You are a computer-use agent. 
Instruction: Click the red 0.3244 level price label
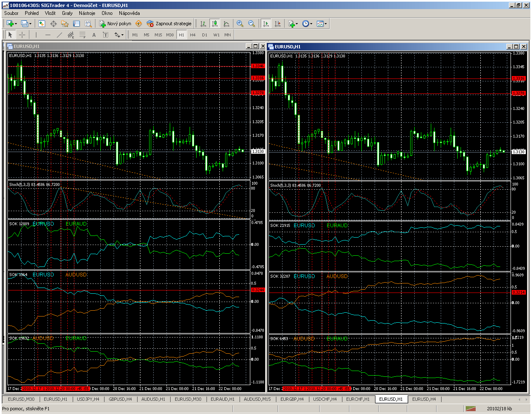[258, 290]
